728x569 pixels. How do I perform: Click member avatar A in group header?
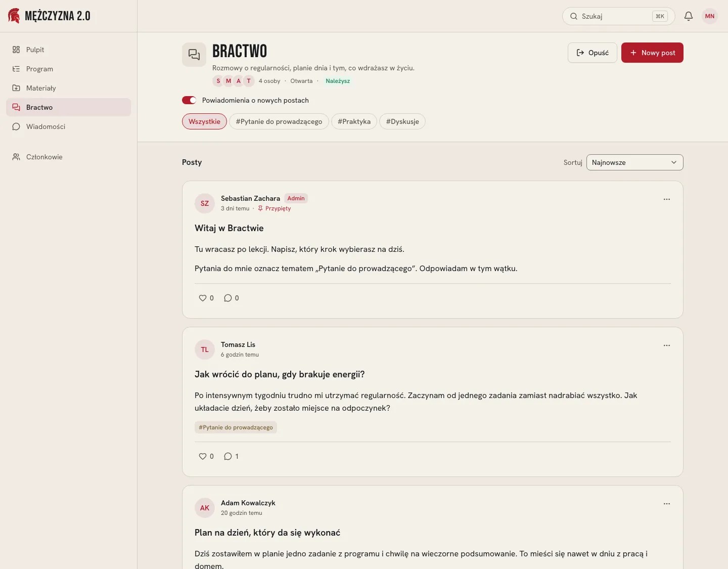click(239, 81)
